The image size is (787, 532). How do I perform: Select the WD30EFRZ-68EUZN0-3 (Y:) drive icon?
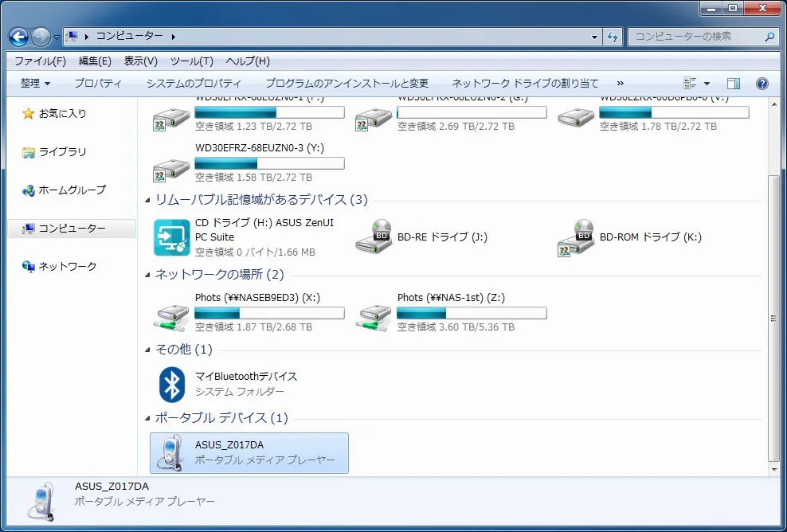coord(171,170)
